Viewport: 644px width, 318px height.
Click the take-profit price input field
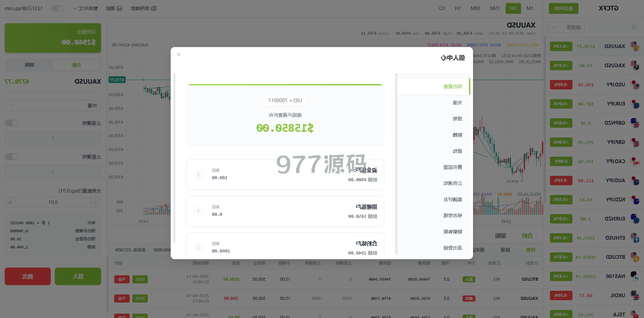click(x=53, y=171)
